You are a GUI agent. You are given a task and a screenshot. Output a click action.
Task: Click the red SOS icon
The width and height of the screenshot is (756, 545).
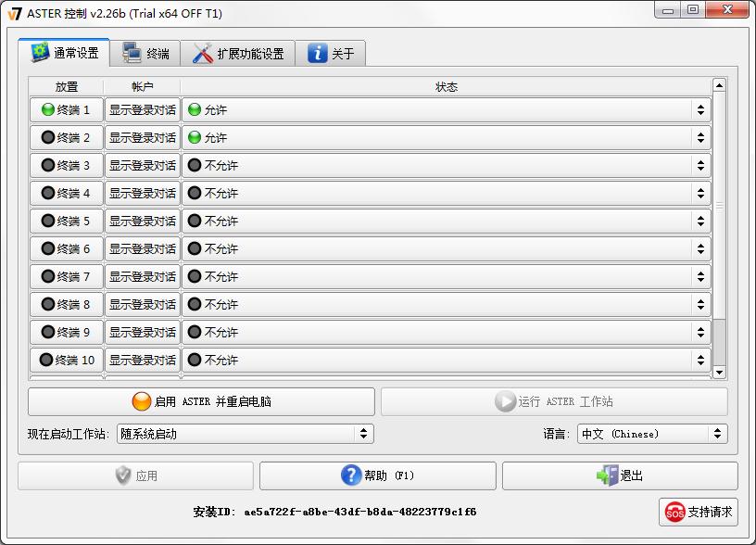click(675, 513)
